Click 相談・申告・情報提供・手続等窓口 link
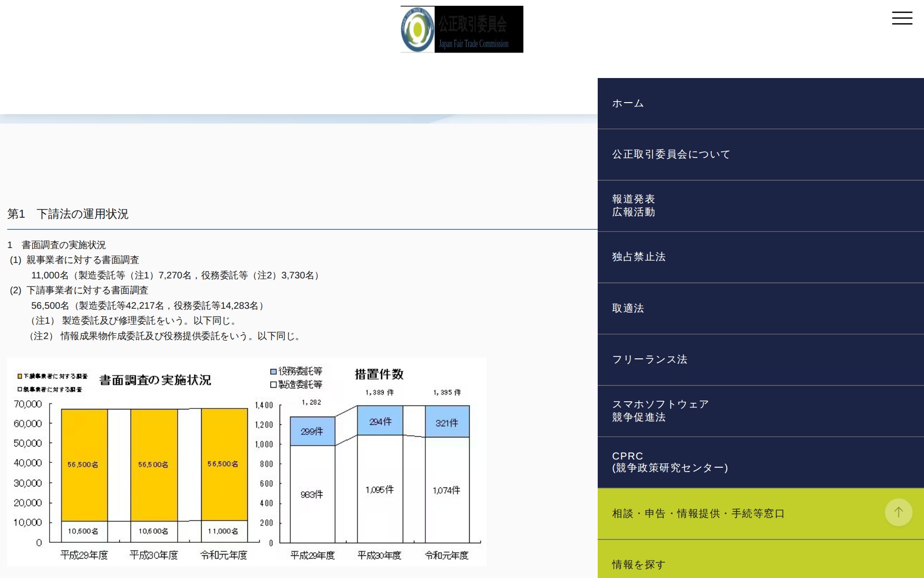Viewport: 924px width, 578px height. 698,514
